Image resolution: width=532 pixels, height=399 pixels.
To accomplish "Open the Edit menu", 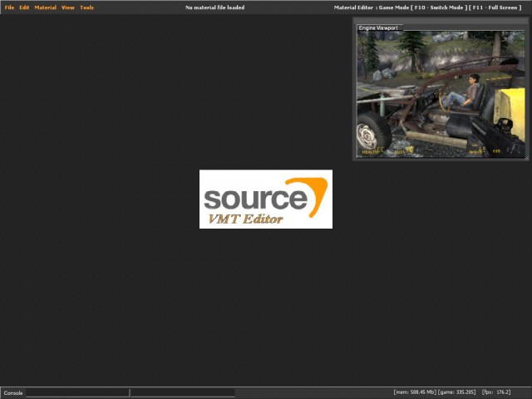I will (24, 7).
